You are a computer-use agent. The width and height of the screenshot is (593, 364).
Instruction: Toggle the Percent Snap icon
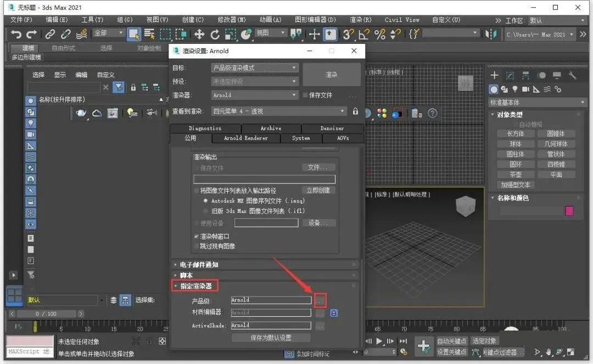click(380, 35)
